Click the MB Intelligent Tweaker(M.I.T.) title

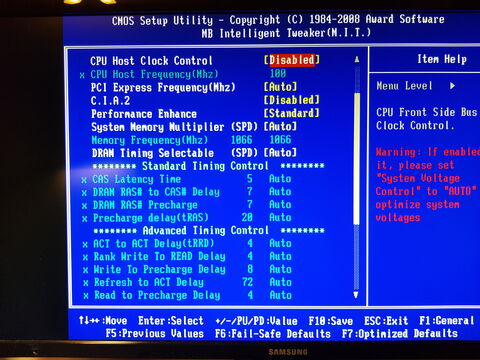286,33
